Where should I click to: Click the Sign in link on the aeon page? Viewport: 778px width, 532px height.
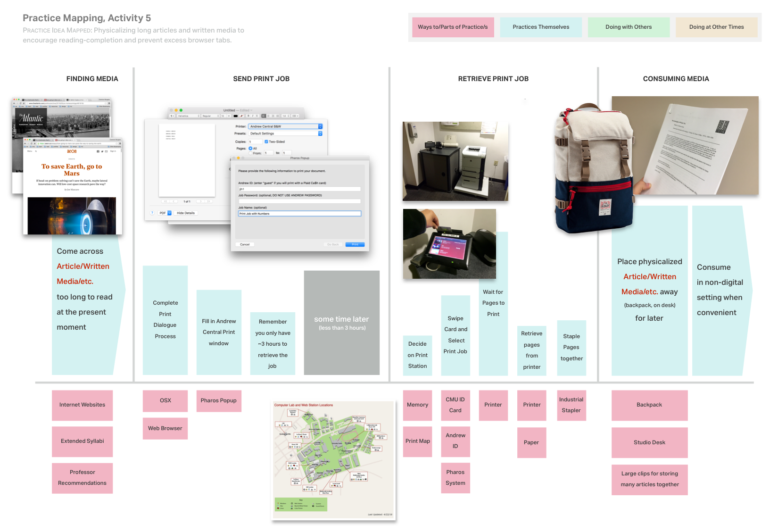[113, 151]
